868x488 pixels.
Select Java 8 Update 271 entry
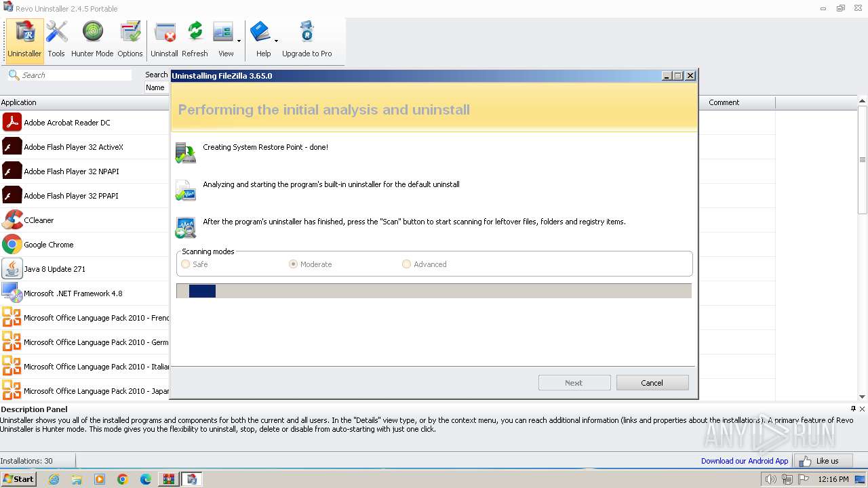tap(85, 269)
